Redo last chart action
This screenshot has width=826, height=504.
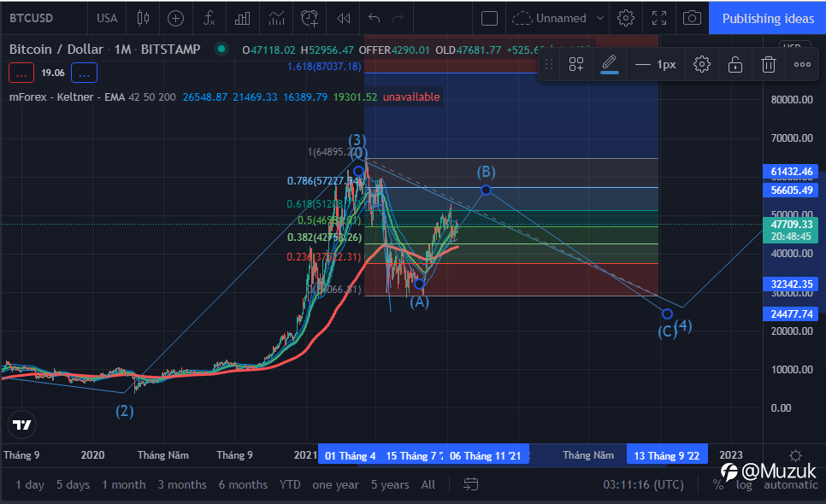398,19
